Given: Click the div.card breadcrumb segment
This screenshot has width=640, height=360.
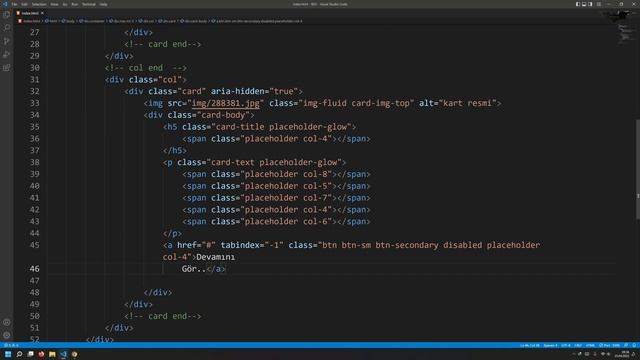Looking at the screenshot, I should pyautogui.click(x=167, y=21).
